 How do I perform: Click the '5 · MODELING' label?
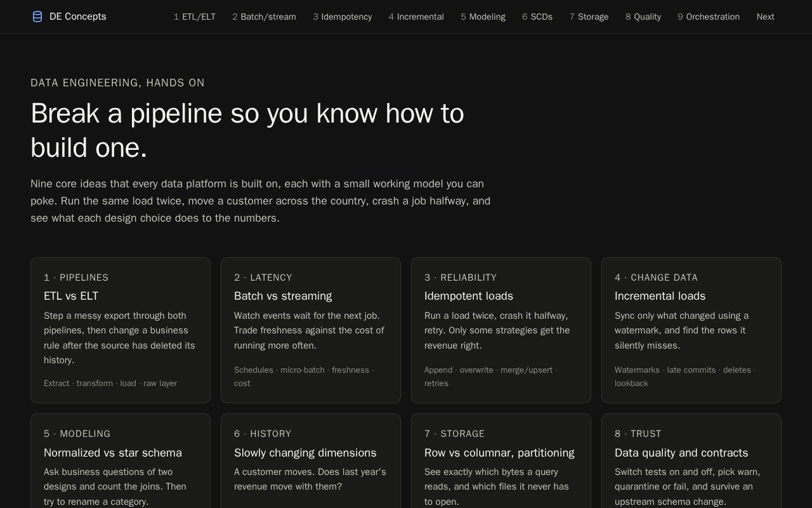coord(77,434)
